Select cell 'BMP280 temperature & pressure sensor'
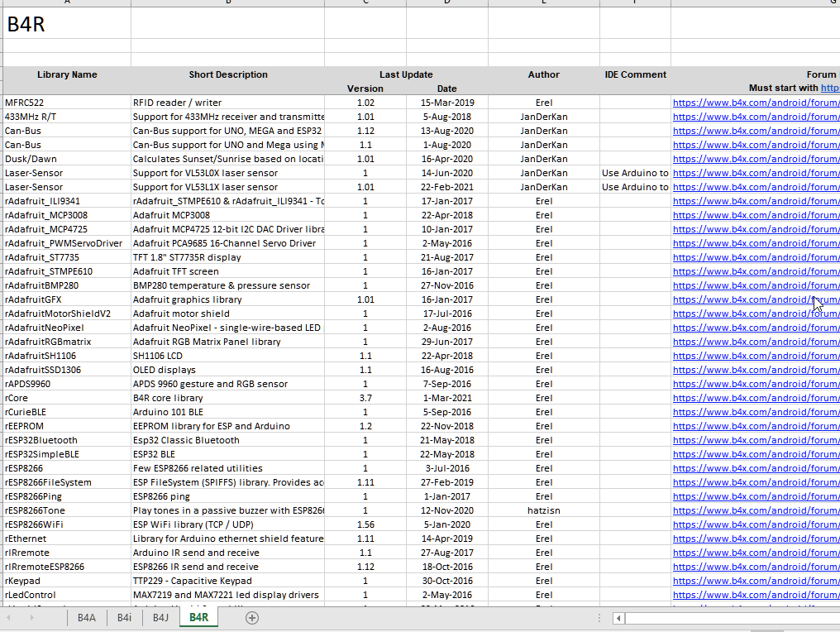 (227, 285)
